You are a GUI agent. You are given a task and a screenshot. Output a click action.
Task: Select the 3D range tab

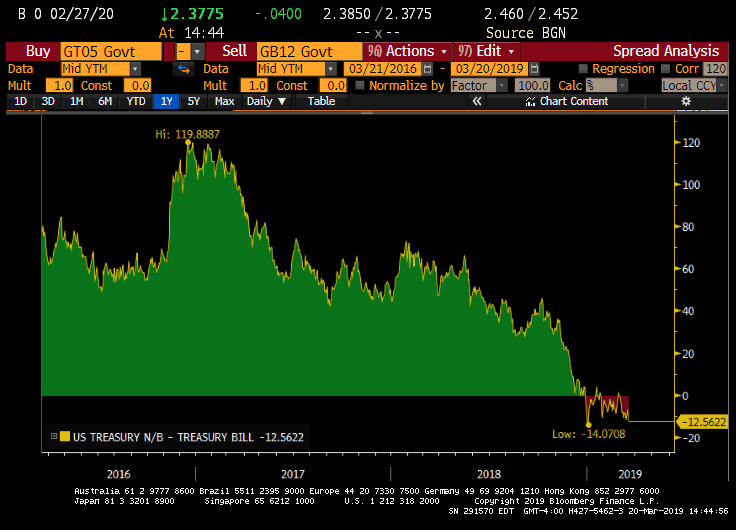pyautogui.click(x=48, y=101)
